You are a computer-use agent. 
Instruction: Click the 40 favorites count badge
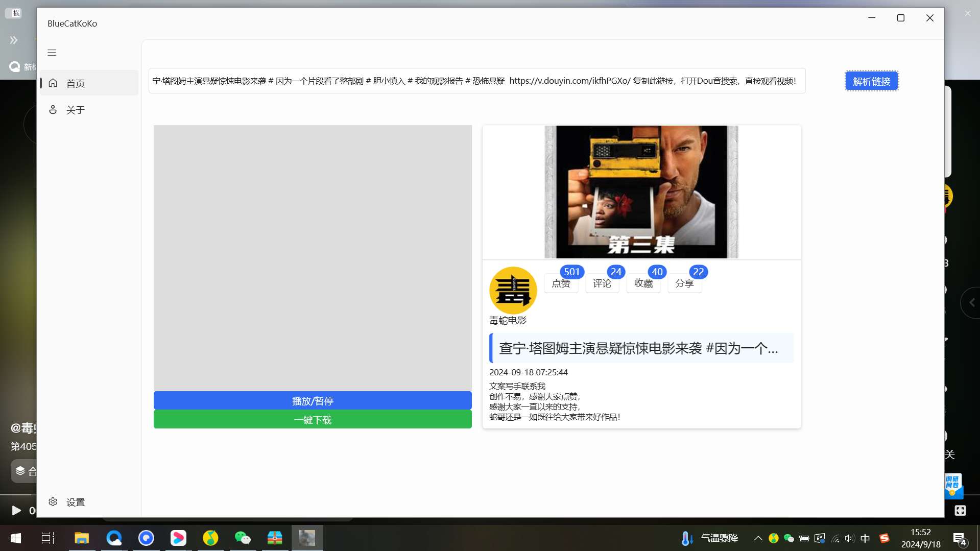pyautogui.click(x=657, y=272)
